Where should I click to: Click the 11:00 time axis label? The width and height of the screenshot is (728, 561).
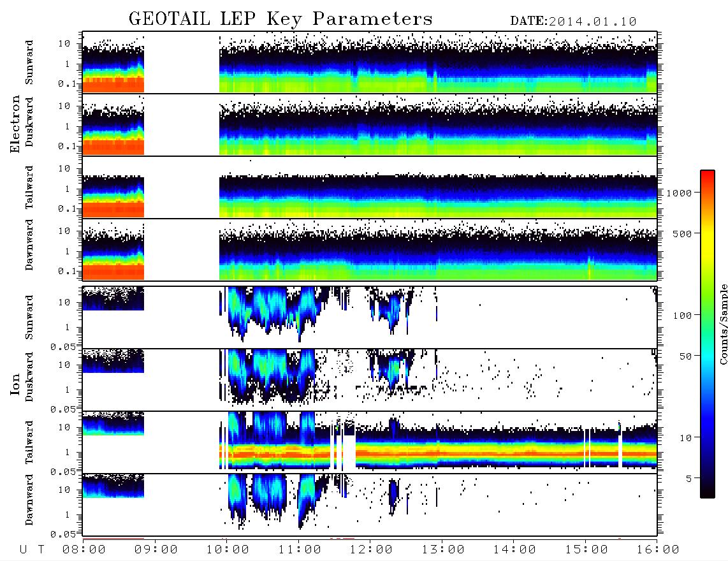point(300,550)
